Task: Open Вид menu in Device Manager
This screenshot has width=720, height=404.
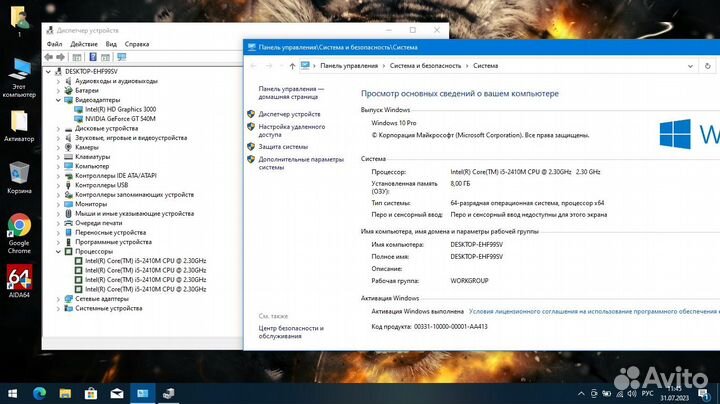Action: (111, 44)
